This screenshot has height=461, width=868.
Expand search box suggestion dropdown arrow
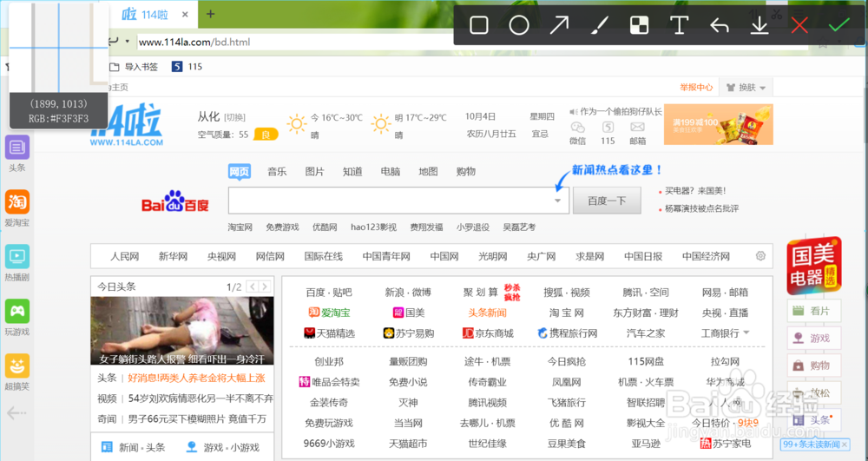click(558, 201)
